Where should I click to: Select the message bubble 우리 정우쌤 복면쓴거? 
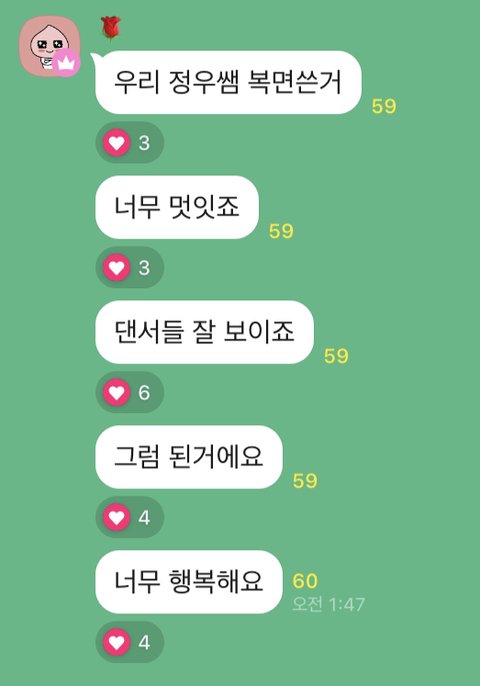click(x=228, y=82)
